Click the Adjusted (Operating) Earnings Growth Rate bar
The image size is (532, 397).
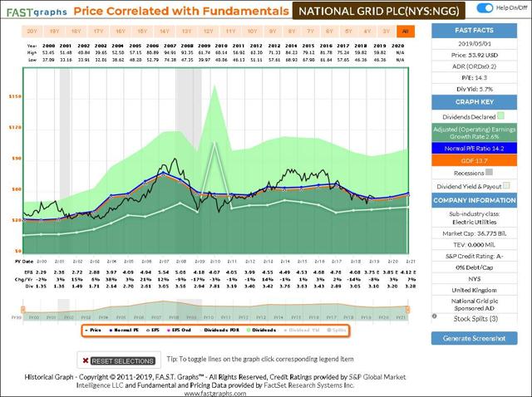pyautogui.click(x=474, y=133)
